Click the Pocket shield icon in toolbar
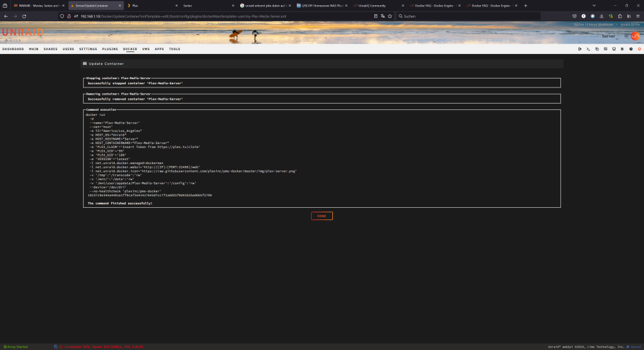The height and width of the screenshot is (350, 644). (574, 17)
